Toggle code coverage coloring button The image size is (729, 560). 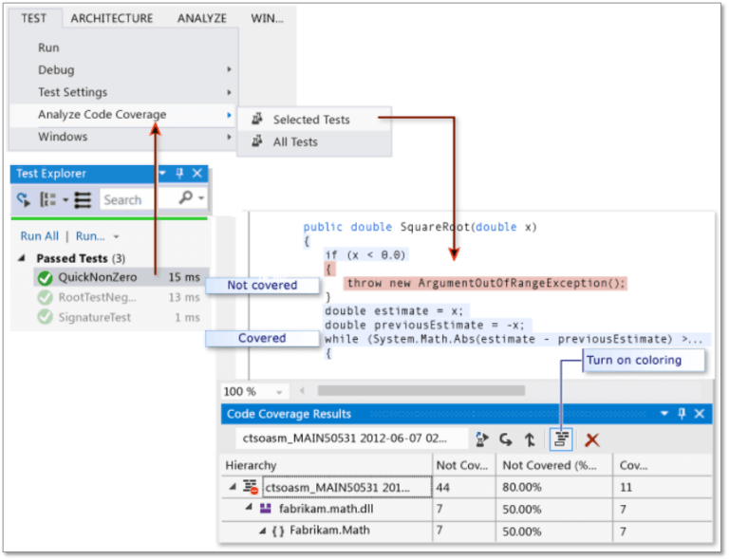pyautogui.click(x=561, y=439)
